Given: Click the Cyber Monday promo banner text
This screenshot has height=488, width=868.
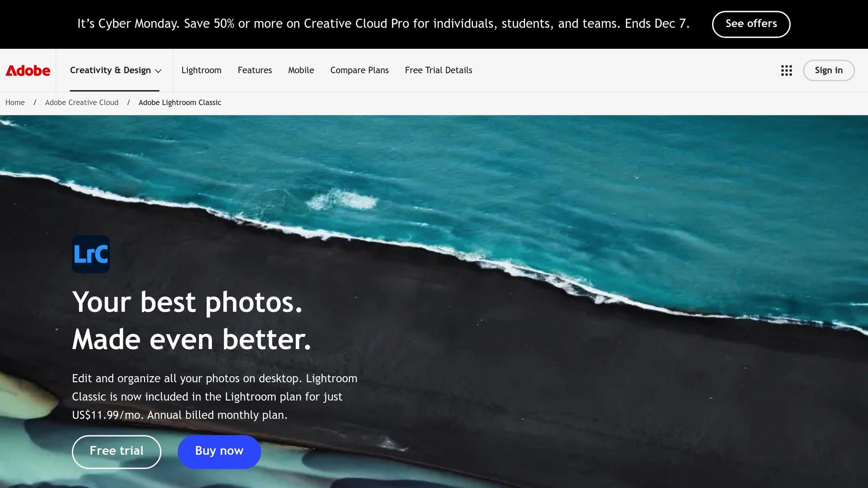Looking at the screenshot, I should click(383, 24).
